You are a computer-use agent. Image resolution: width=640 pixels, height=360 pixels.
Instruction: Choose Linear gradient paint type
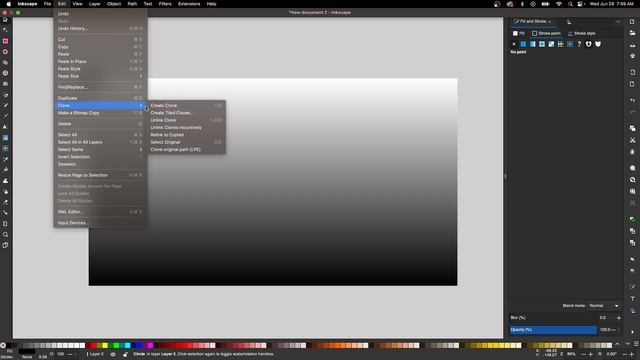point(533,44)
